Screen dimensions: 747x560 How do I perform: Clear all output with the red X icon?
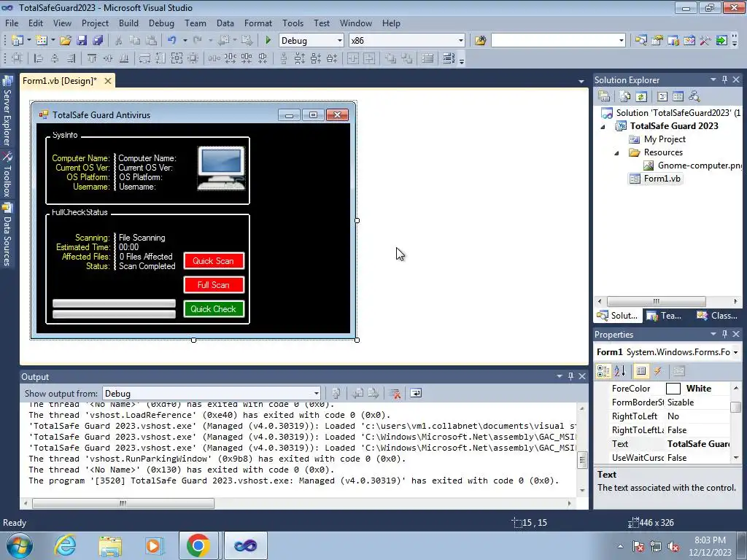click(395, 393)
